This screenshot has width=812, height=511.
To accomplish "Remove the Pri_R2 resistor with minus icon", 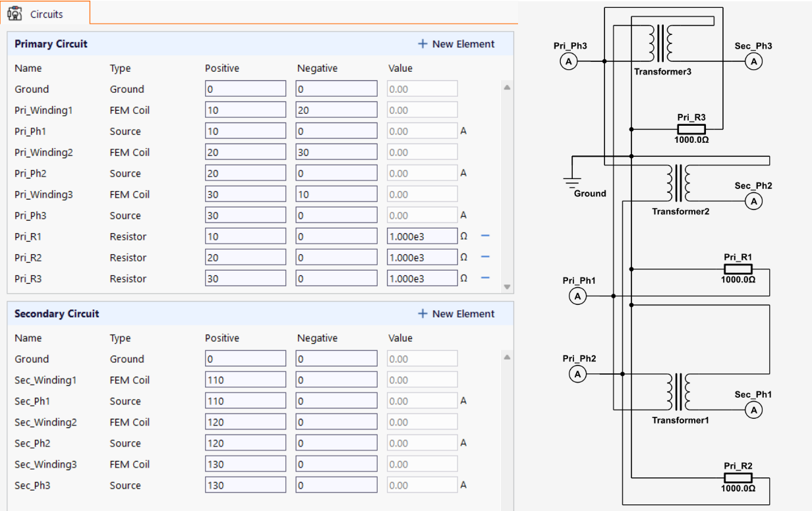I will tap(485, 257).
